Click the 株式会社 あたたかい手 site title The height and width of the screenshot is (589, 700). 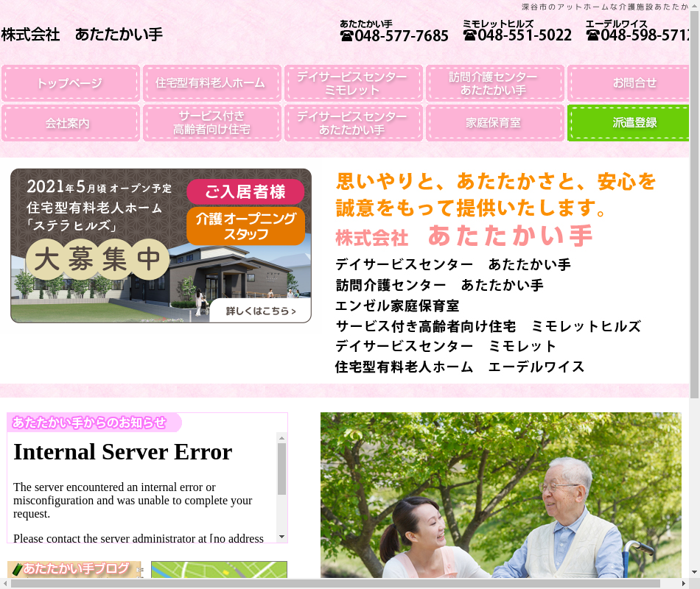pyautogui.click(x=82, y=35)
